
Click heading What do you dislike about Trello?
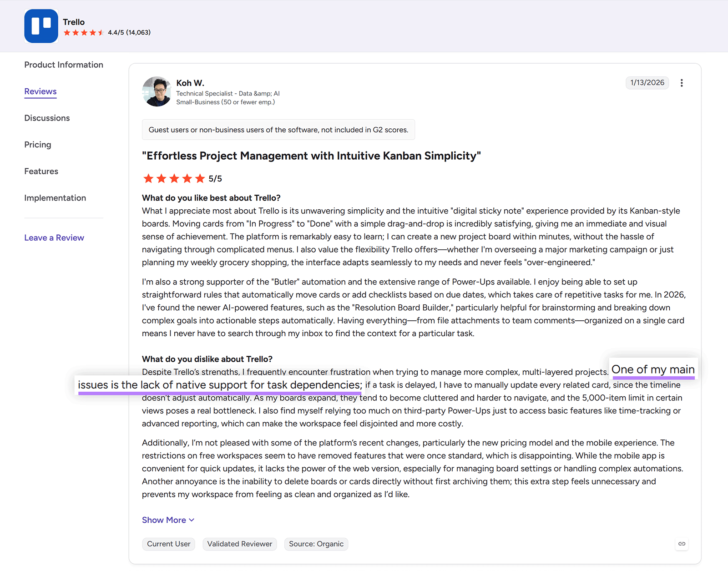(207, 359)
